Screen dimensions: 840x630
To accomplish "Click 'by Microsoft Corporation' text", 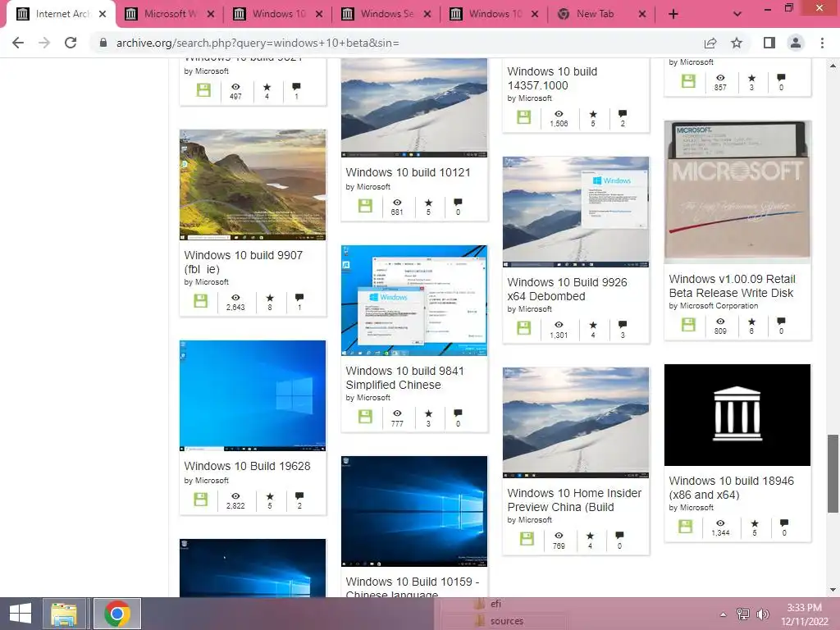I will [714, 306].
